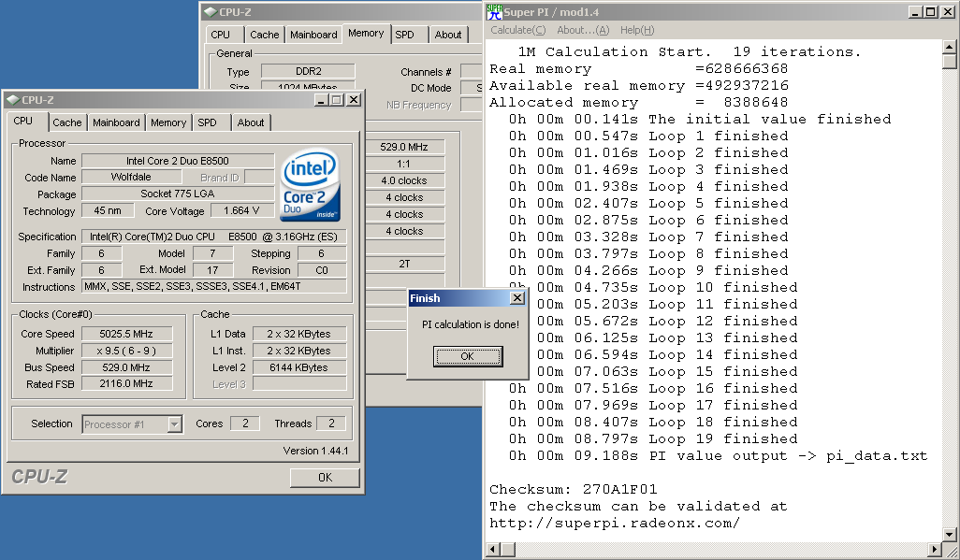Viewport: 960px width, 560px height.
Task: Click the '1:1' ratio value in Memory window
Action: coord(404,164)
